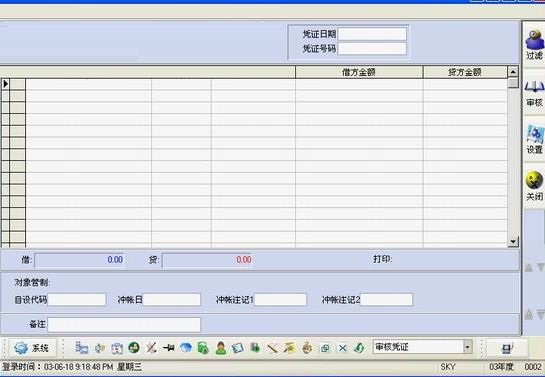
Task: Click the green swirl toolbar icon
Action: 360,347
